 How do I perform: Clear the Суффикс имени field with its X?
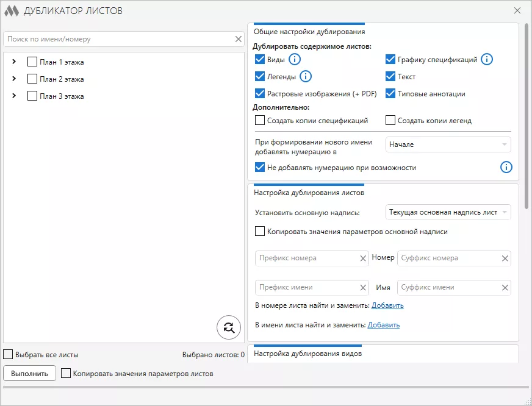pos(504,287)
